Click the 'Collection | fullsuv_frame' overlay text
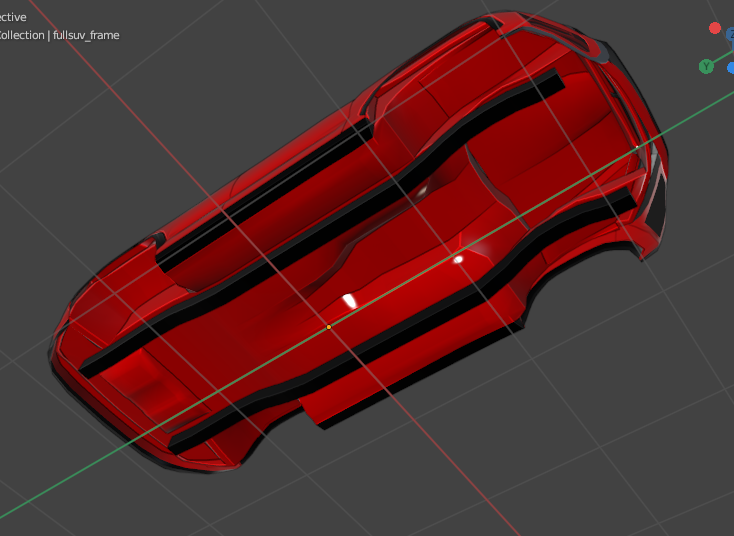Image resolution: width=734 pixels, height=536 pixels. pyautogui.click(x=59, y=35)
